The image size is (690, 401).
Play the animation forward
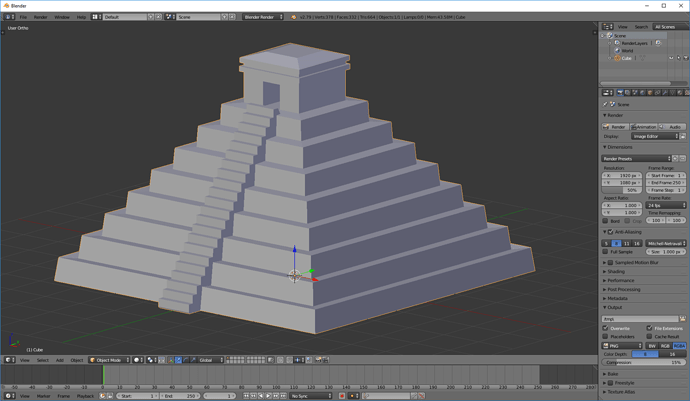click(x=268, y=396)
